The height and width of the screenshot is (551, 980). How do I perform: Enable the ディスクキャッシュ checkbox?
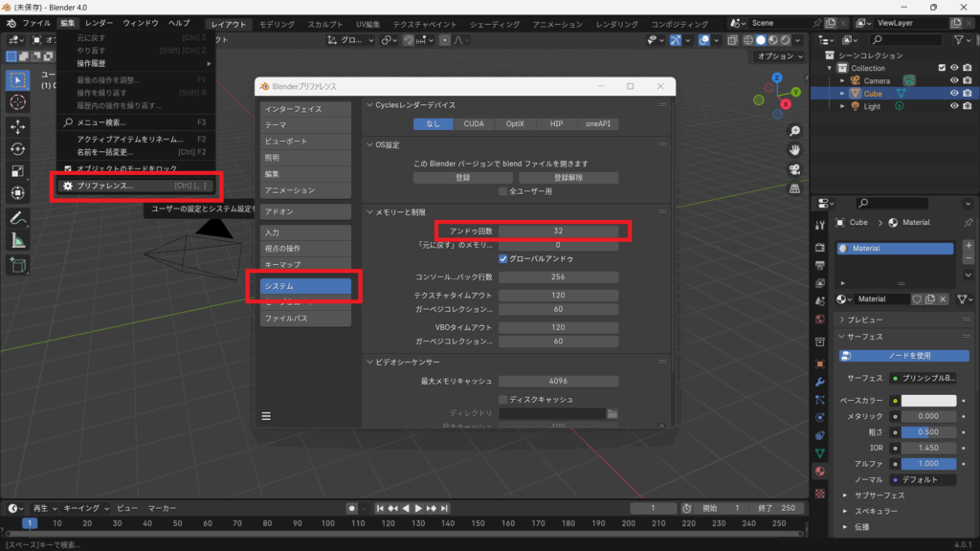click(x=502, y=399)
